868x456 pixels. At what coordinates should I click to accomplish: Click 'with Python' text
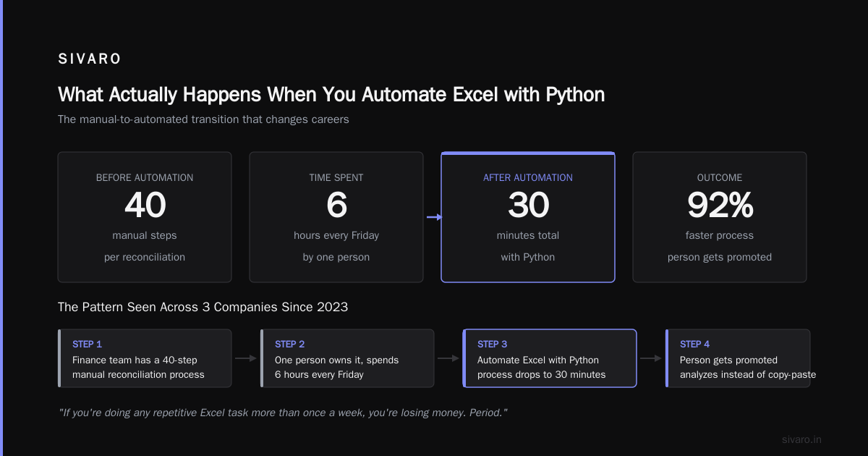pyautogui.click(x=528, y=257)
